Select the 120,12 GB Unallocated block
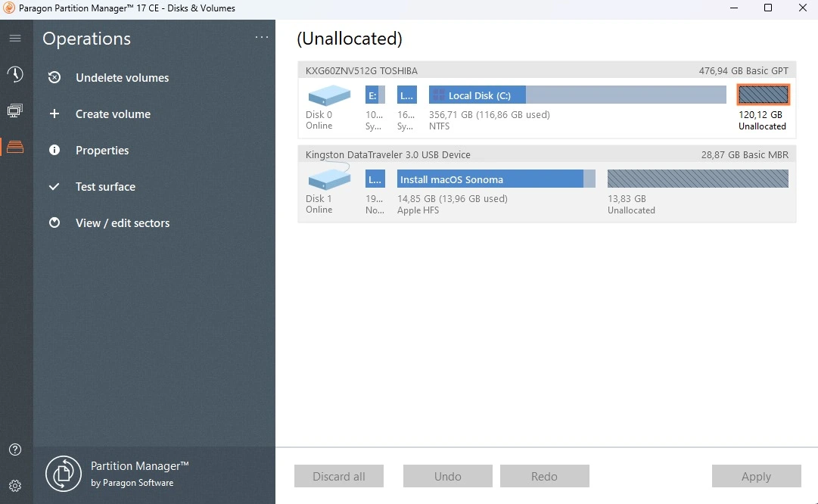Viewport: 818px width, 504px height. click(764, 95)
